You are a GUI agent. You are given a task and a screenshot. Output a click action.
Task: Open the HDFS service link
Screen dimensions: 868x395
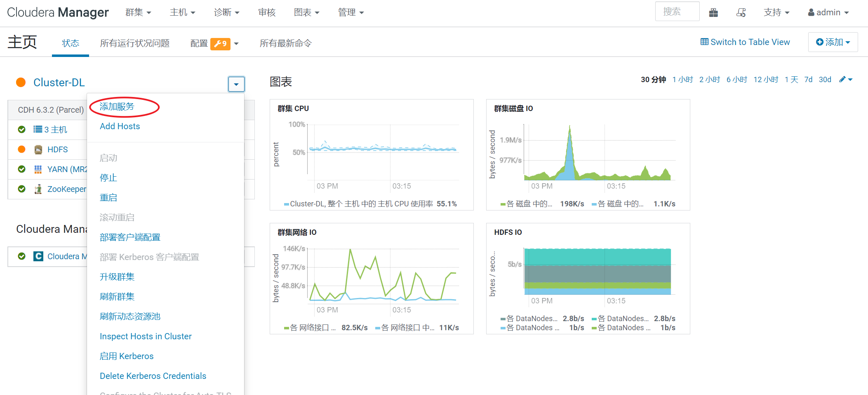pyautogui.click(x=57, y=149)
